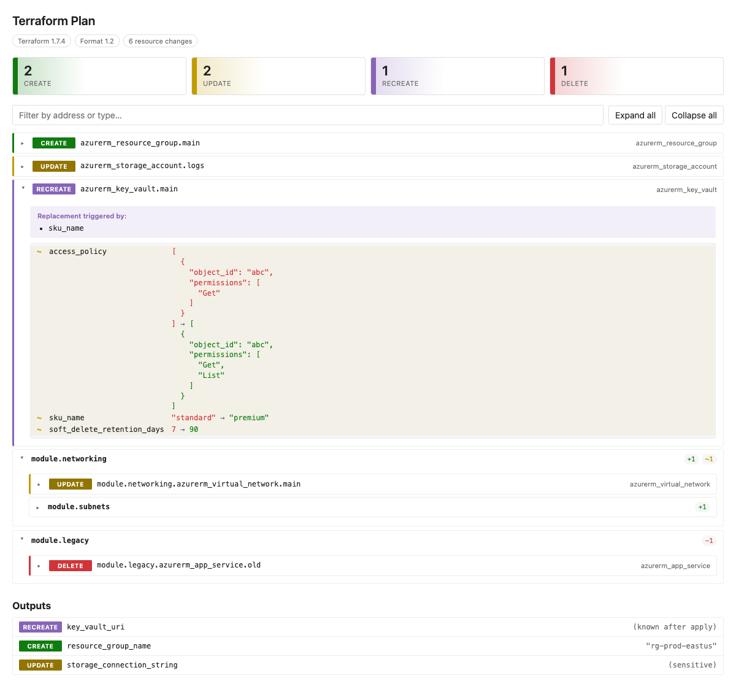Click the ~1 counter on module.networking

(x=709, y=459)
